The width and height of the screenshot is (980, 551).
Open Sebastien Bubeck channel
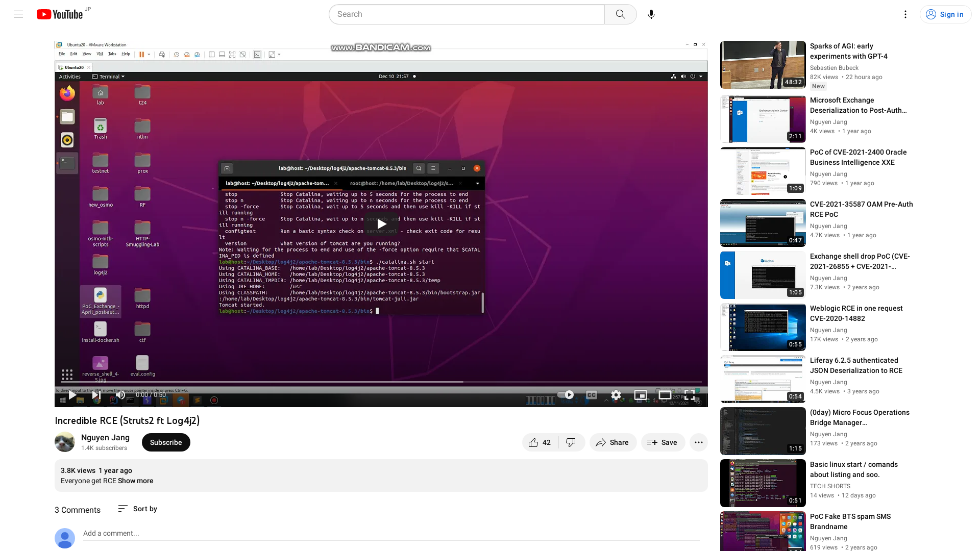[834, 68]
